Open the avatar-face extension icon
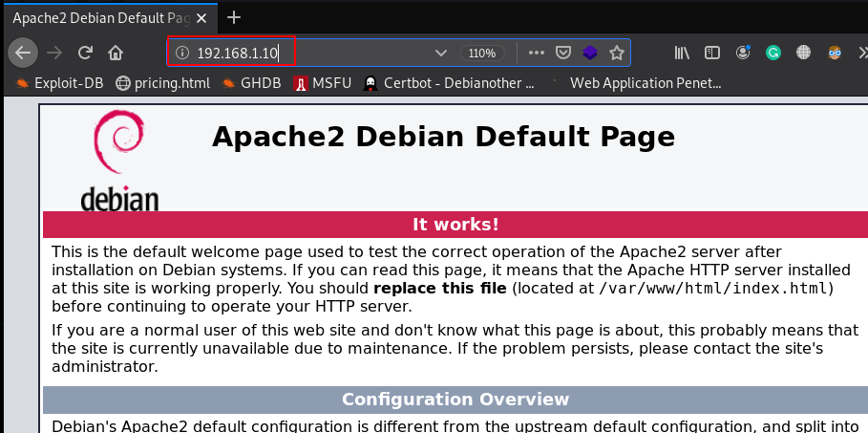The height and width of the screenshot is (433, 868). pos(835,54)
